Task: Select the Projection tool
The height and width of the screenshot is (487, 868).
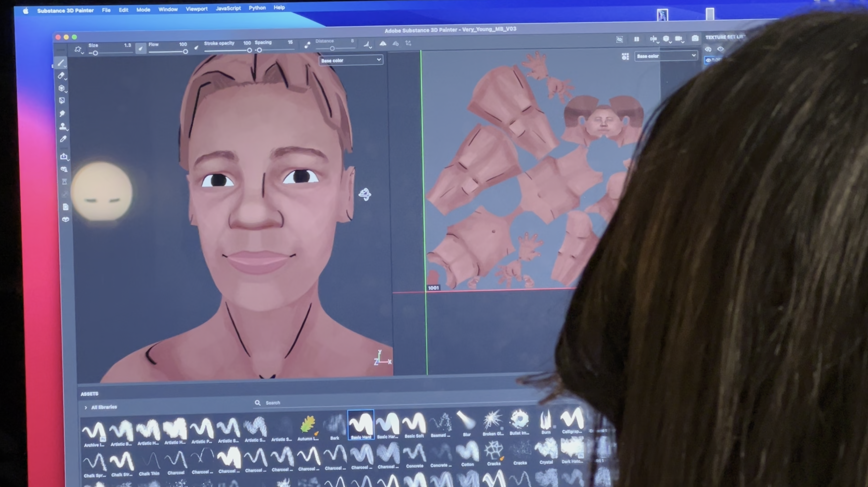Action: 61,88
